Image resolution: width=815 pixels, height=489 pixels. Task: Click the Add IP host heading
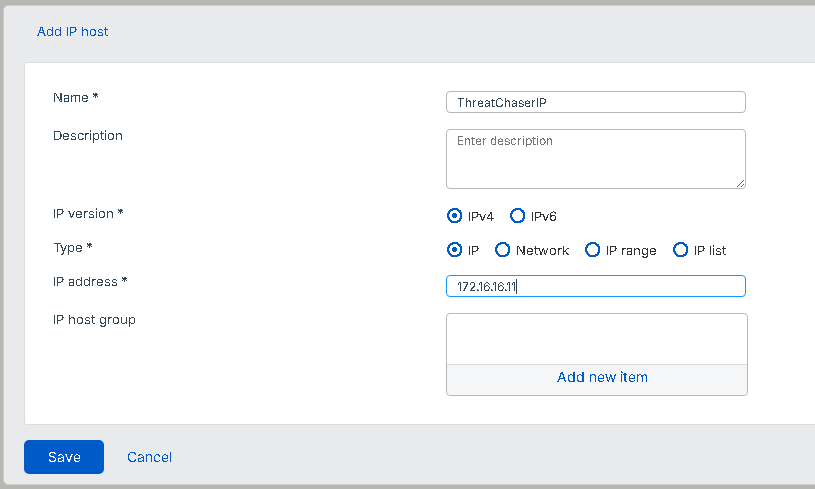[73, 32]
